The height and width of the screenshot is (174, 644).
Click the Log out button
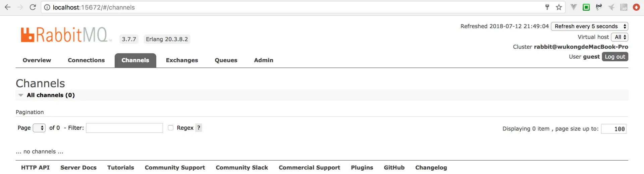click(x=615, y=57)
